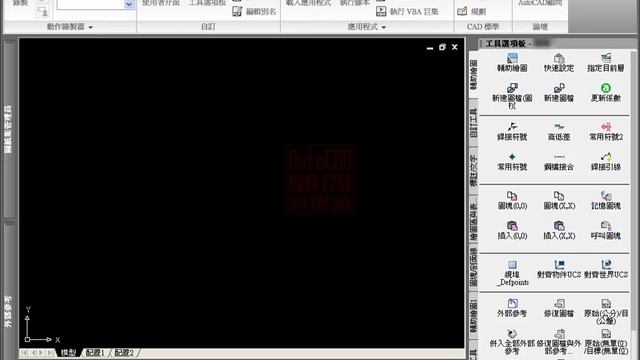Choose the 焊接引線 tool
The width and height of the screenshot is (640, 360).
tap(606, 162)
